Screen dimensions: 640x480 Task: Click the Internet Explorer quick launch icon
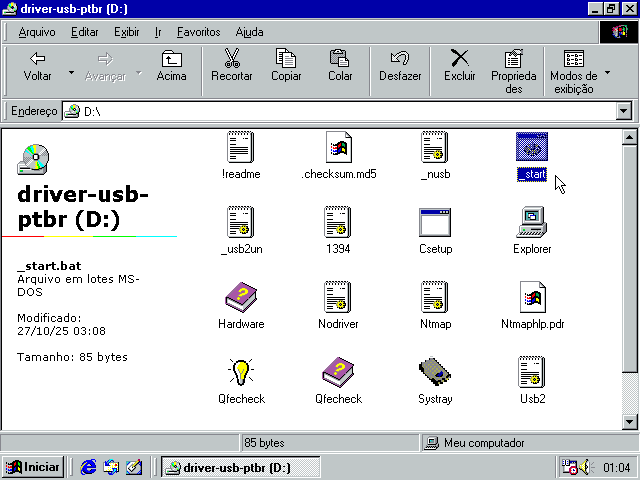point(89,467)
